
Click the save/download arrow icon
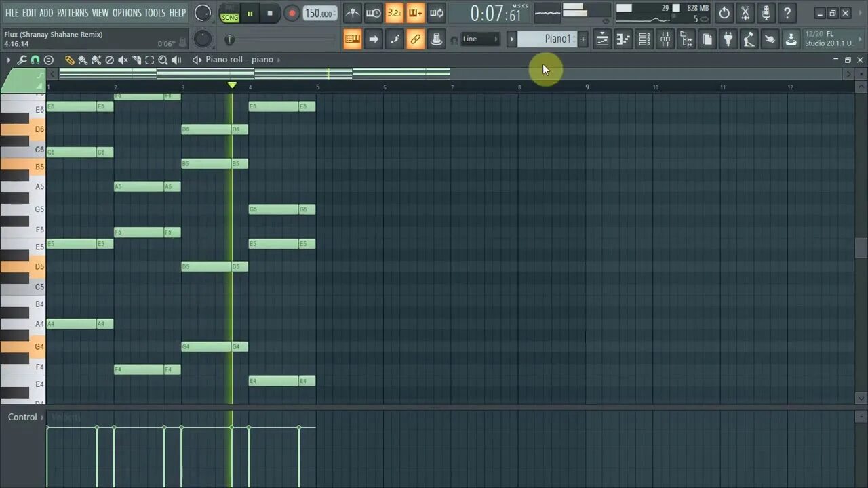(x=791, y=39)
